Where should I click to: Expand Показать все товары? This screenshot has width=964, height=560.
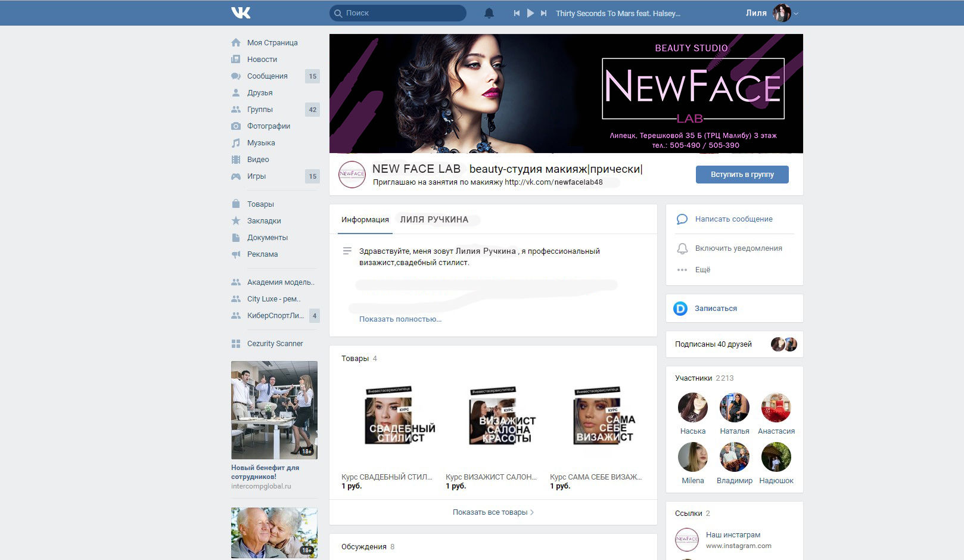[x=493, y=512]
